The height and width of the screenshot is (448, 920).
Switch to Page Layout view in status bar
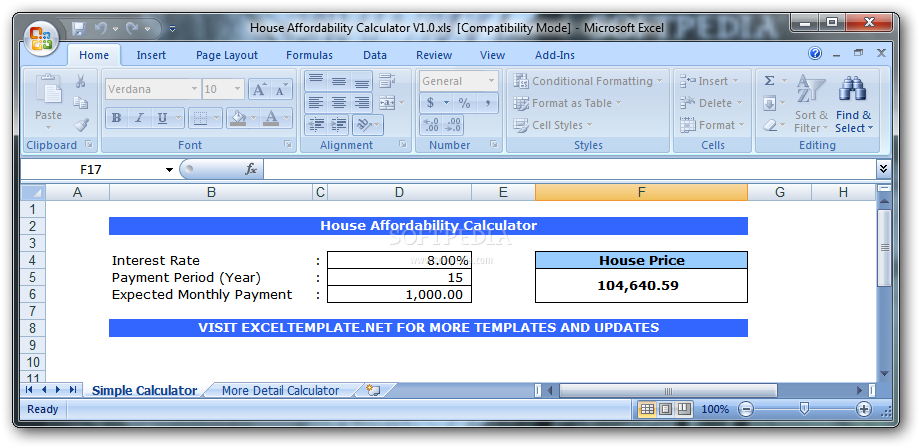tap(665, 409)
